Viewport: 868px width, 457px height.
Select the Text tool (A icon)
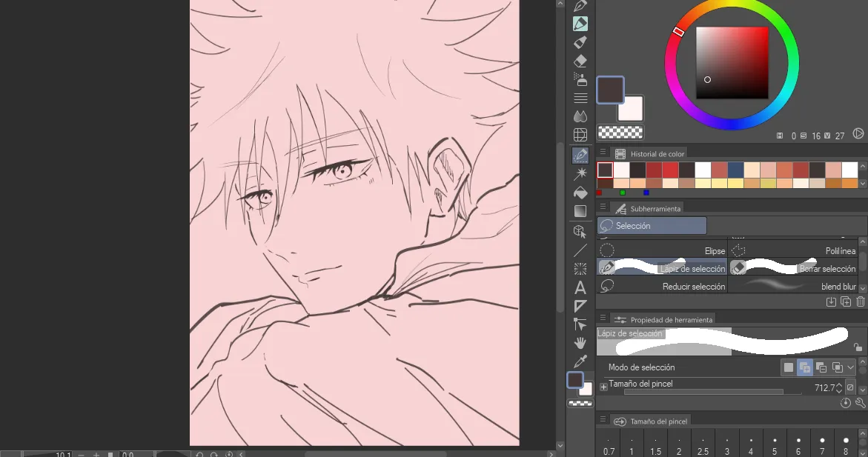pyautogui.click(x=580, y=287)
